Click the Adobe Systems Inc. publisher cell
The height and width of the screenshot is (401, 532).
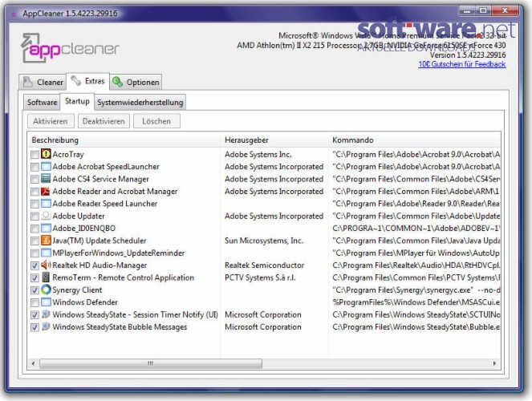click(x=258, y=155)
